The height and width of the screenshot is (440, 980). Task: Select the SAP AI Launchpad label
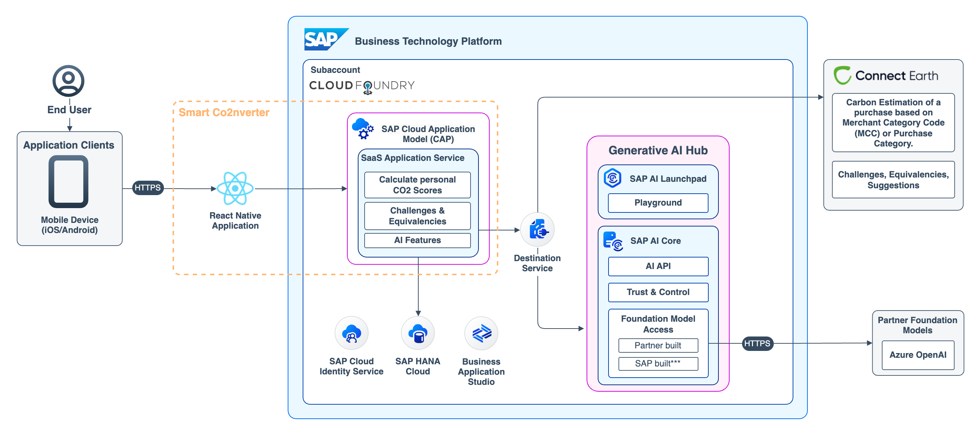668,179
